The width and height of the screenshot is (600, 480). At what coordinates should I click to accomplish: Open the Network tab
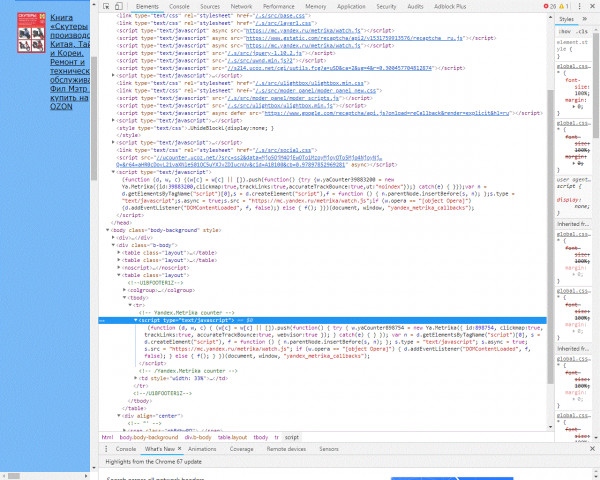coord(241,7)
